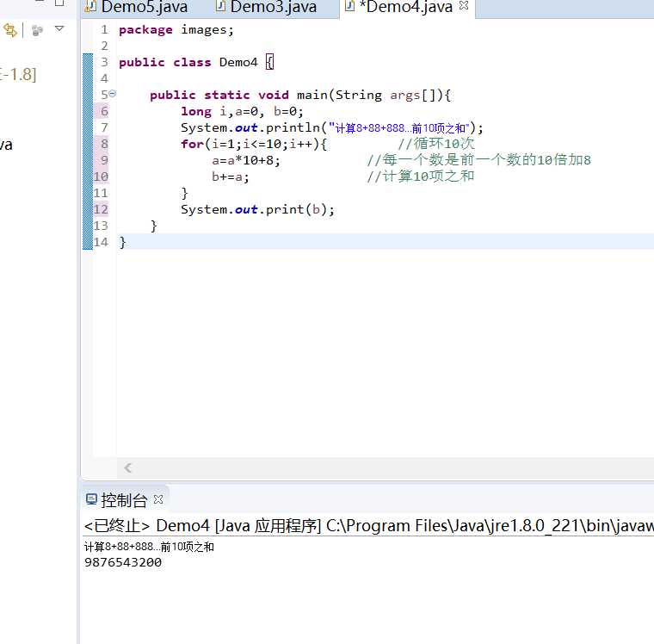Click the highlighted opening brace after Demo4
This screenshot has height=644, width=654.
coord(270,62)
